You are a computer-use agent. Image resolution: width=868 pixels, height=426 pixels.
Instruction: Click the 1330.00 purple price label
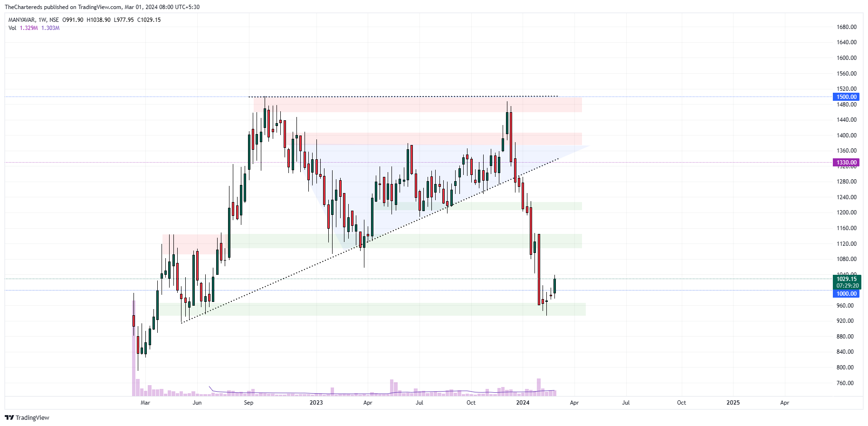(x=846, y=163)
